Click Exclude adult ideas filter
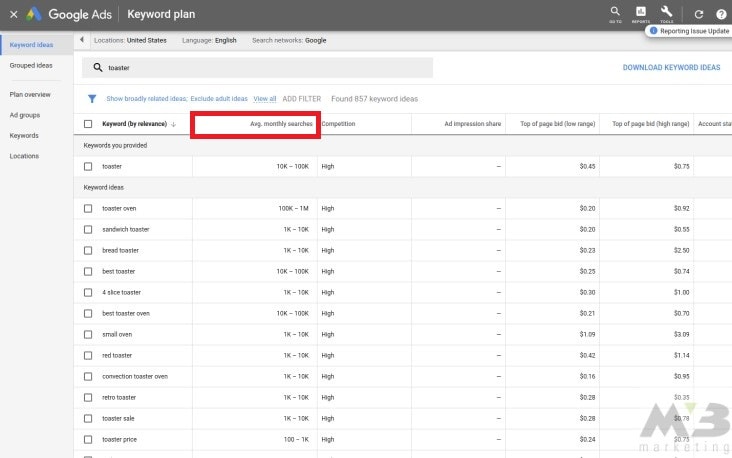Image resolution: width=732 pixels, height=458 pixels. [219, 99]
